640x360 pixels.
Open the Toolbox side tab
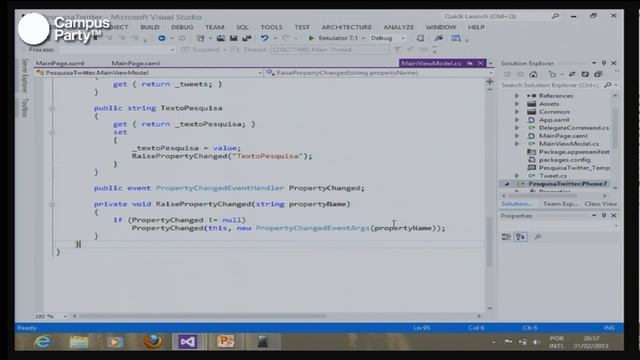[x=24, y=108]
